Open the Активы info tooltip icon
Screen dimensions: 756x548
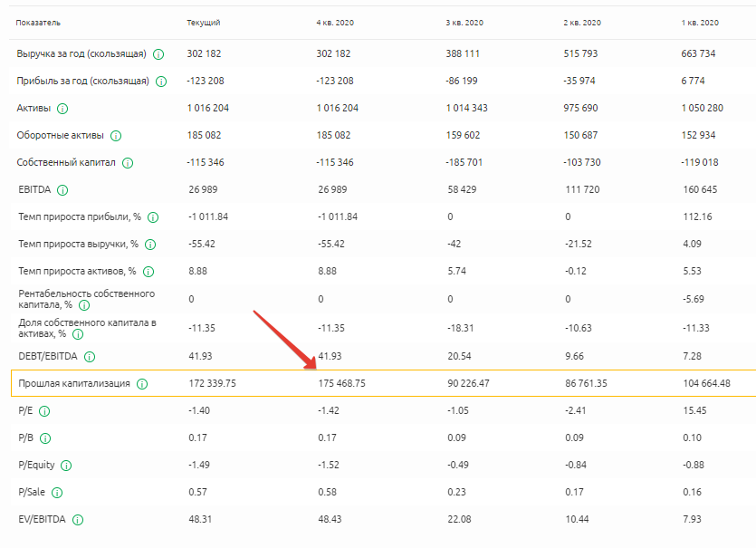pyautogui.click(x=62, y=109)
